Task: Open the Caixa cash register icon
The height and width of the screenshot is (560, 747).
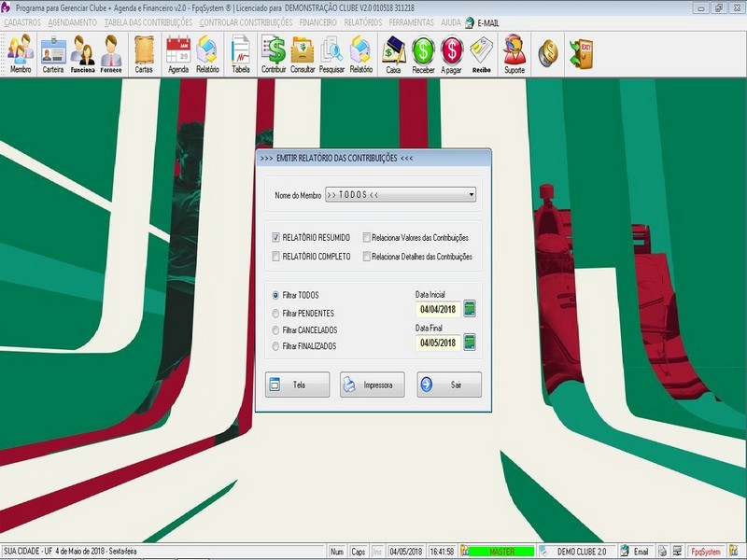Action: tap(393, 54)
